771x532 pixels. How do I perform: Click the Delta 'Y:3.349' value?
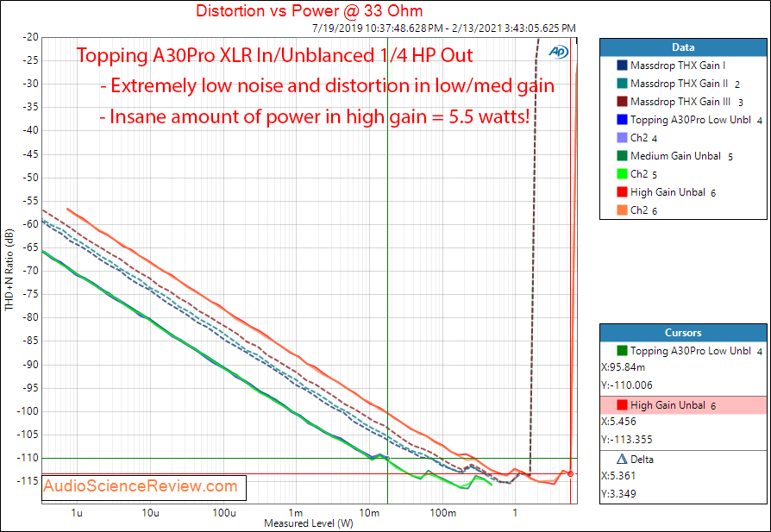pyautogui.click(x=618, y=493)
